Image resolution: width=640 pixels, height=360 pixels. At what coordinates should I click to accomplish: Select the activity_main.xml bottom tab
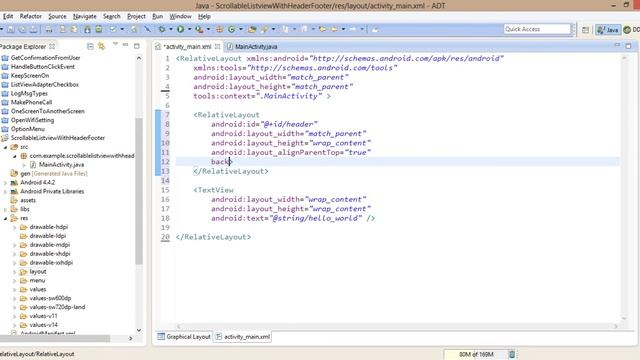pyautogui.click(x=243, y=337)
